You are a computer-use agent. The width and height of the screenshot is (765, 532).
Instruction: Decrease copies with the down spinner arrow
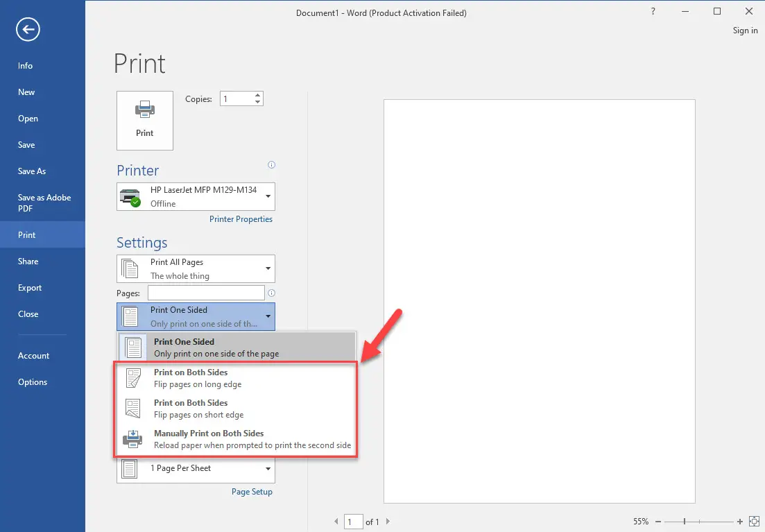pyautogui.click(x=257, y=102)
